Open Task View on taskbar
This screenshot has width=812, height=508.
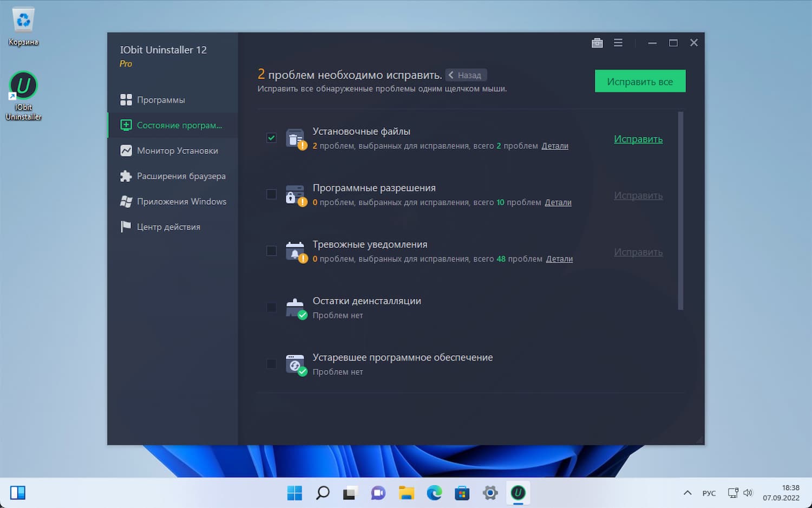(350, 493)
